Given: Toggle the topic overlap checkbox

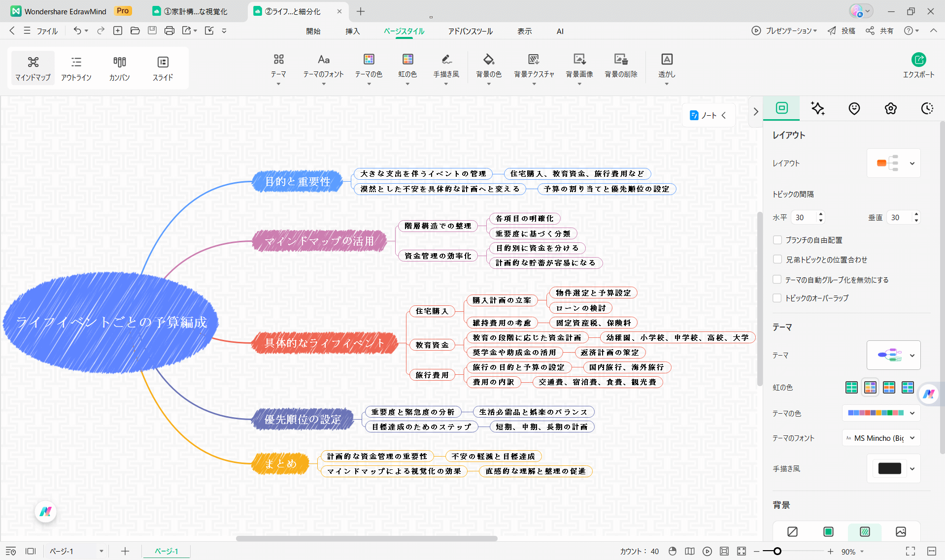Looking at the screenshot, I should pos(777,298).
